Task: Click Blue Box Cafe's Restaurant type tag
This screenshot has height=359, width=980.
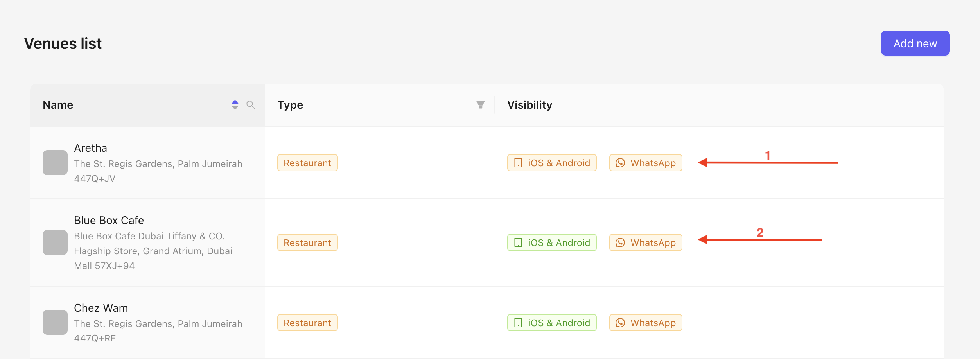Action: point(307,242)
